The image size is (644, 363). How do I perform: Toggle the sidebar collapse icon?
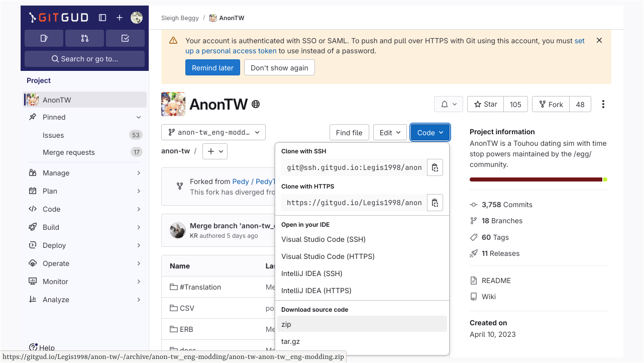tap(102, 18)
